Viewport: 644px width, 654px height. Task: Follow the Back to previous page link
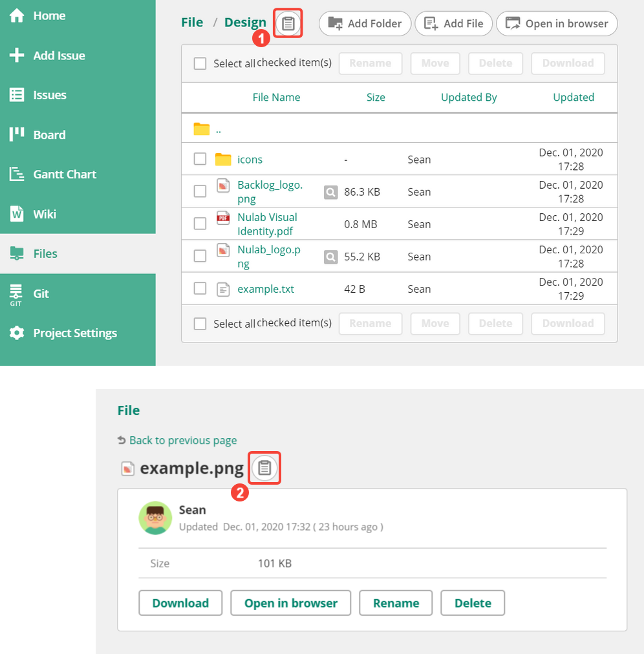182,440
